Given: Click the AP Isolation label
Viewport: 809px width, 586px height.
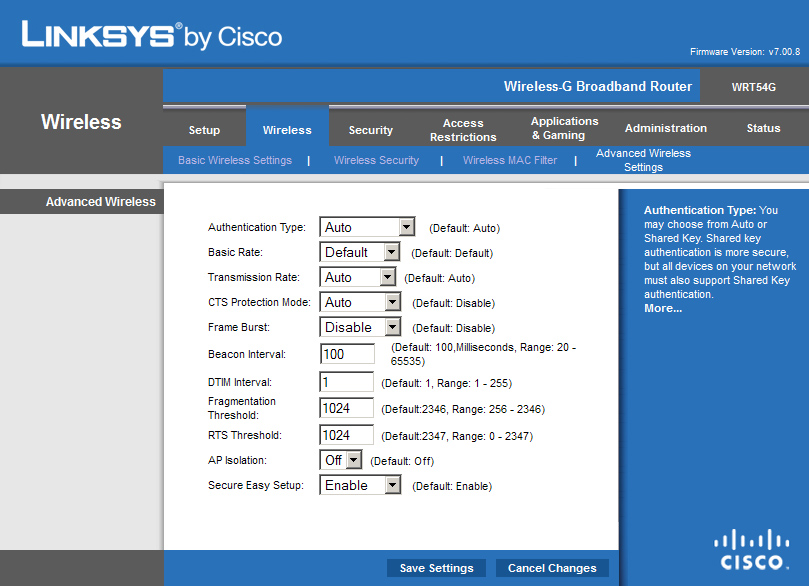Looking at the screenshot, I should (237, 460).
